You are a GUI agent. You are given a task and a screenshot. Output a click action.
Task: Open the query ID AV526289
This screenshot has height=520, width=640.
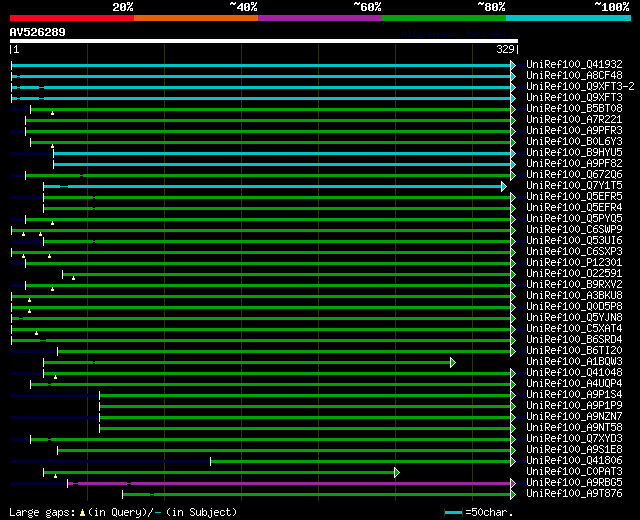click(x=38, y=32)
